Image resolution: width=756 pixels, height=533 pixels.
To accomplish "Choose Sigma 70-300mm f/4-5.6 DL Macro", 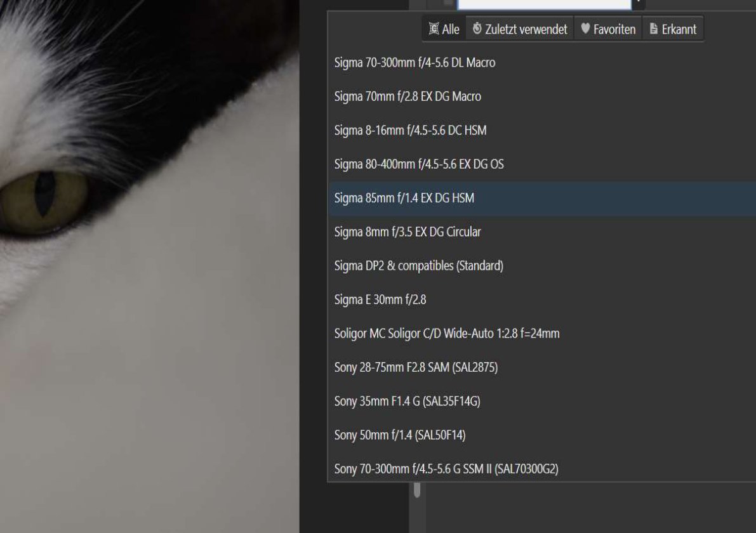I will point(542,63).
